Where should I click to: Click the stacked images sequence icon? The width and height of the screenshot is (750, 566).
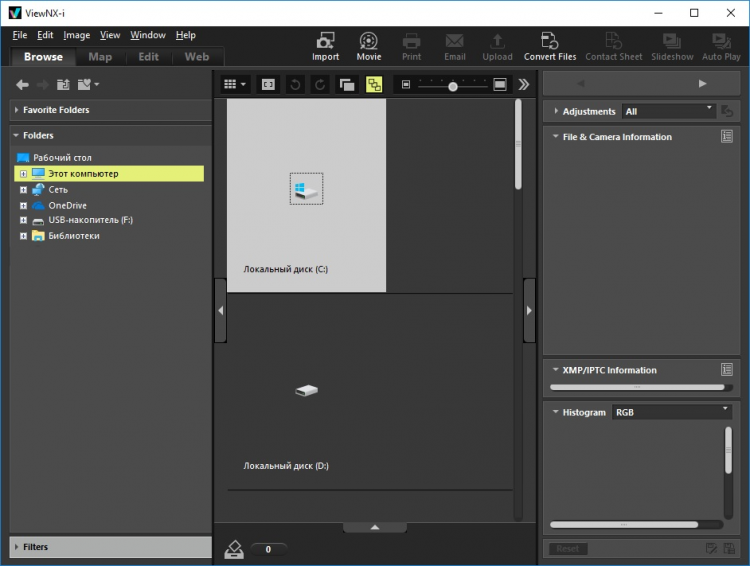347,85
